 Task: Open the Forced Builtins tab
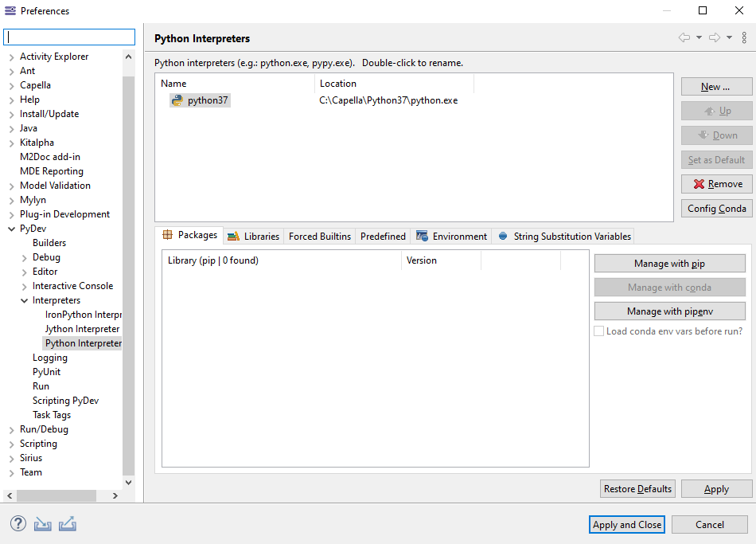click(318, 236)
